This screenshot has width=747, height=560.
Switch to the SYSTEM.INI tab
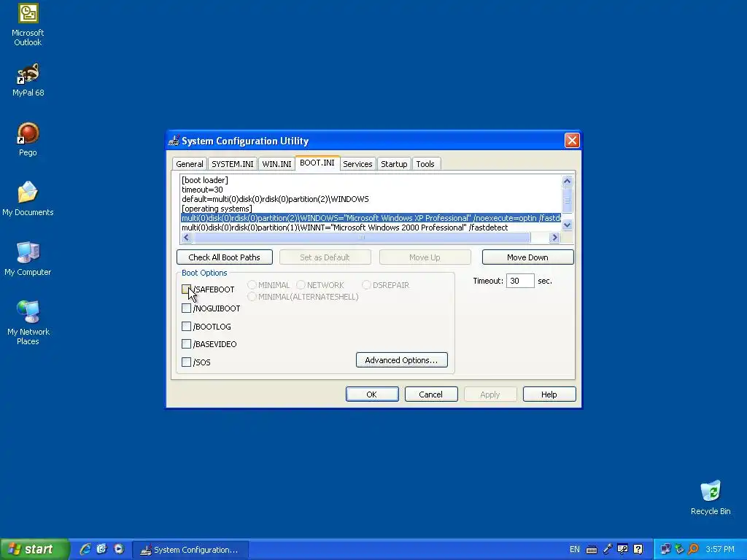233,164
